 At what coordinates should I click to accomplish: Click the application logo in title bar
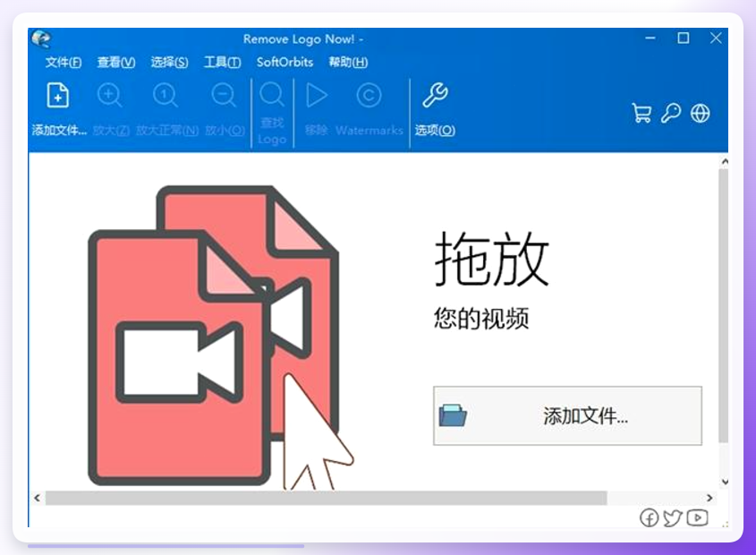(x=41, y=39)
